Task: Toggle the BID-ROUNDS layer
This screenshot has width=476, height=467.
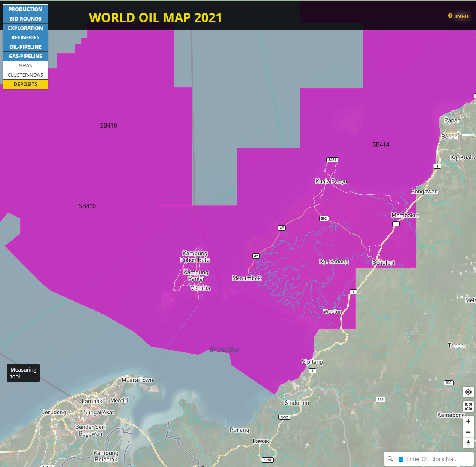Action: click(25, 19)
